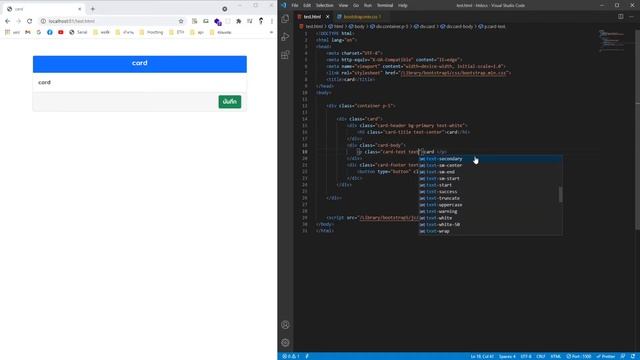The width and height of the screenshot is (640, 360).
Task: Choose 'text-warning' suggestion
Action: pos(490,211)
